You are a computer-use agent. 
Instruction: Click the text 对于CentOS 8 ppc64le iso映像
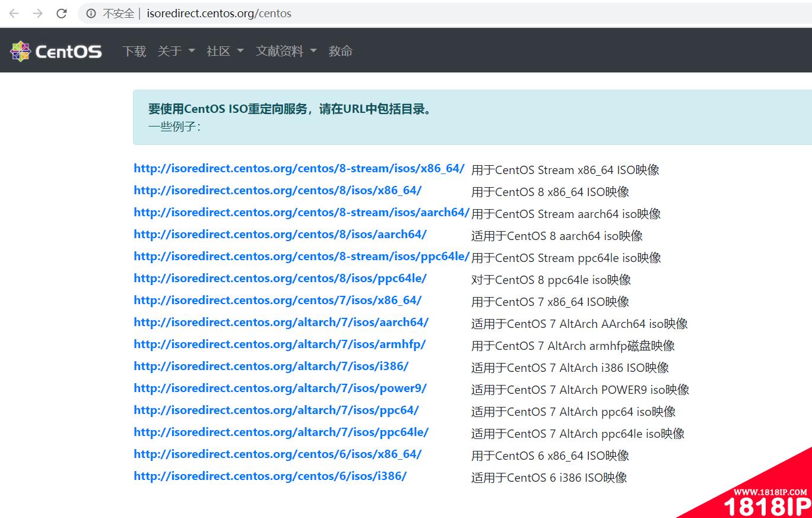pyautogui.click(x=551, y=280)
